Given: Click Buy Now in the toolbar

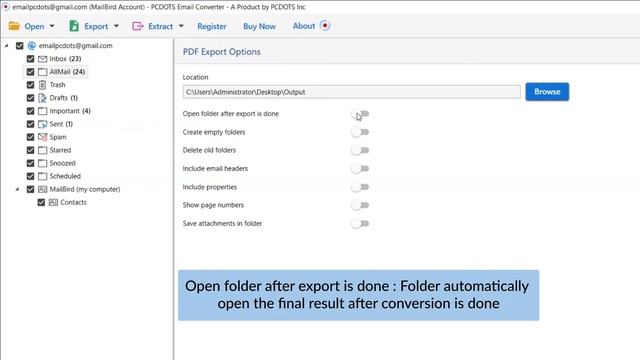Looking at the screenshot, I should 260,26.
